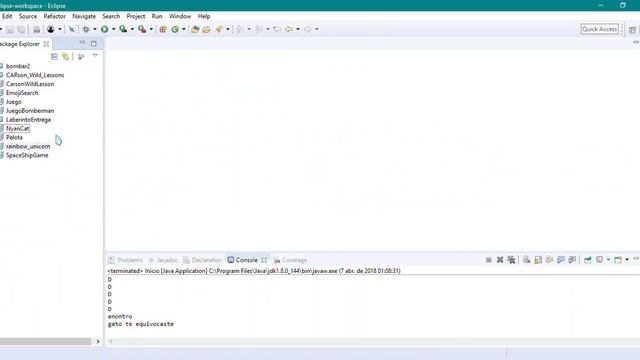This screenshot has height=360, width=640.
Task: Select the rainbow_unicorn project
Action: 28,146
